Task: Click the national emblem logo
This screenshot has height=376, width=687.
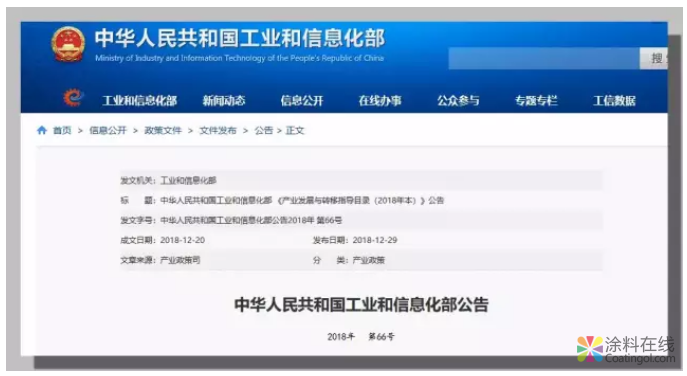Action: click(x=68, y=45)
